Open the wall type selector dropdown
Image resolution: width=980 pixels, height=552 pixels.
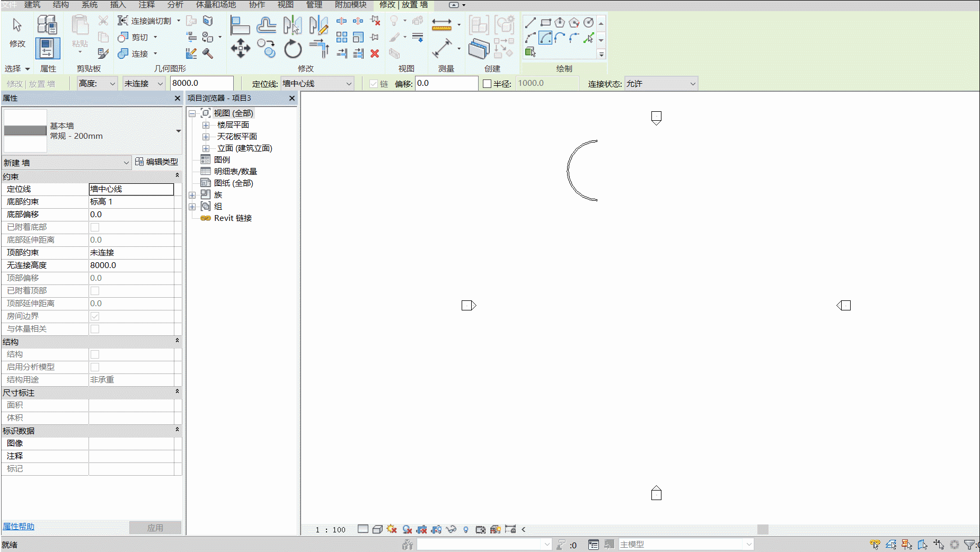pyautogui.click(x=92, y=131)
